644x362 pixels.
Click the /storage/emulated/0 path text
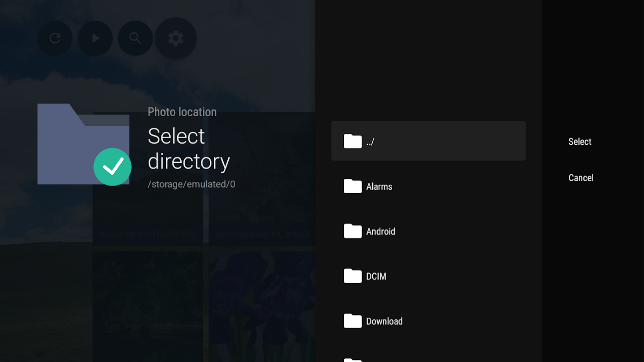tap(192, 184)
